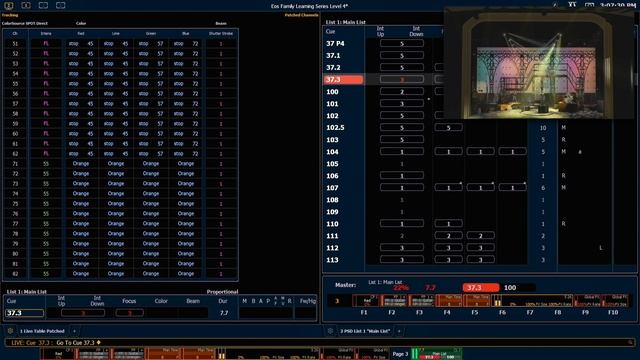Screen dimensions: 640x360
Task: Select channel 71 row in live table
Action: [120, 164]
